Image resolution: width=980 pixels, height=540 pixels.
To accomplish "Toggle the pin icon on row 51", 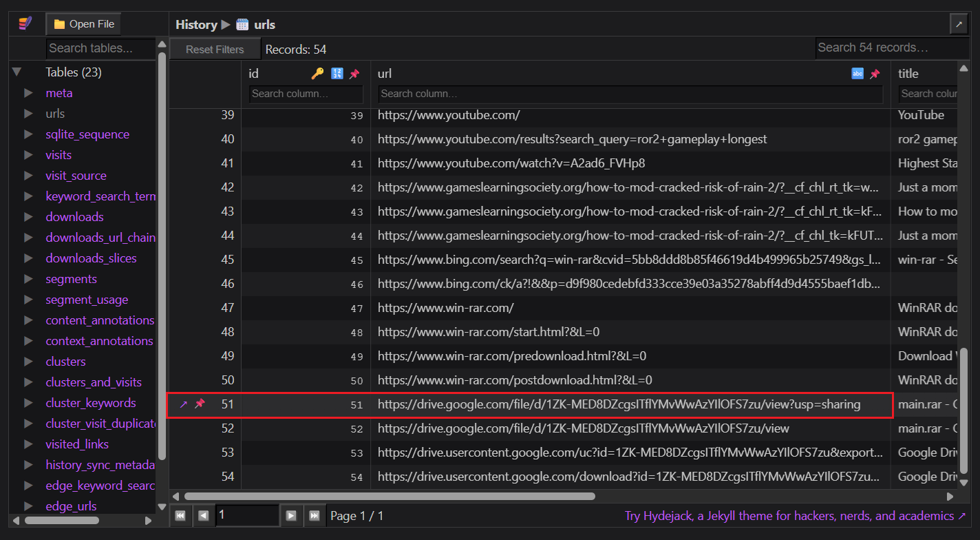I will [x=200, y=404].
